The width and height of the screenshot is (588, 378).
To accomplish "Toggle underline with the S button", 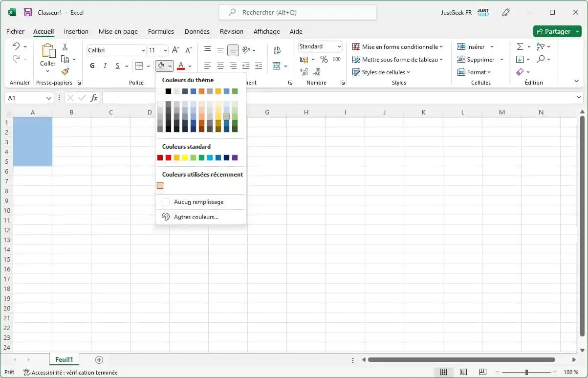I will [117, 66].
